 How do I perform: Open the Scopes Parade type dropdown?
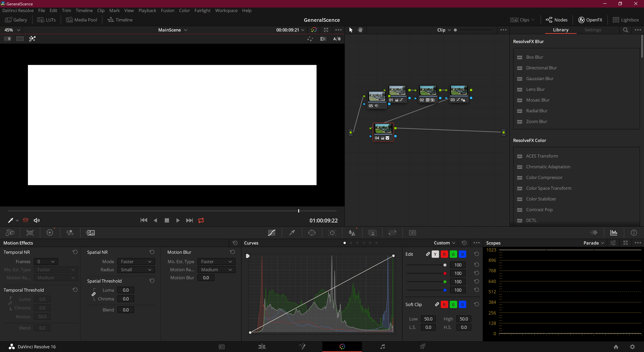[594, 243]
